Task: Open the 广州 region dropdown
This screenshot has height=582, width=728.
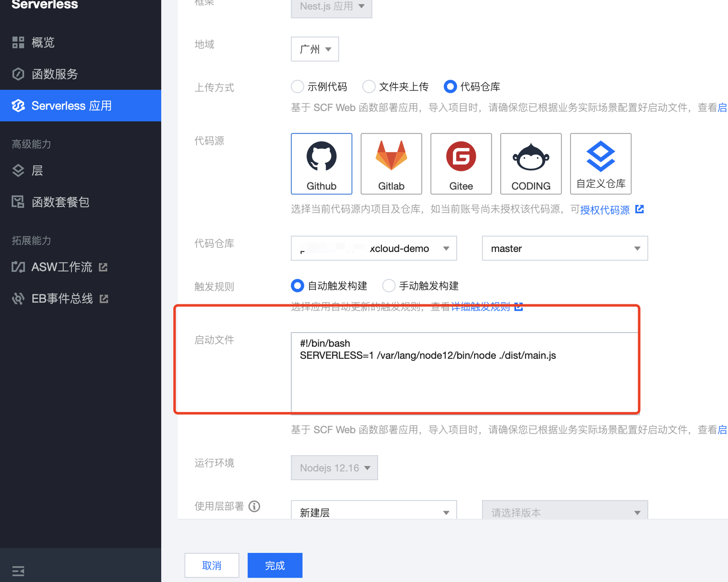Action: [x=314, y=49]
